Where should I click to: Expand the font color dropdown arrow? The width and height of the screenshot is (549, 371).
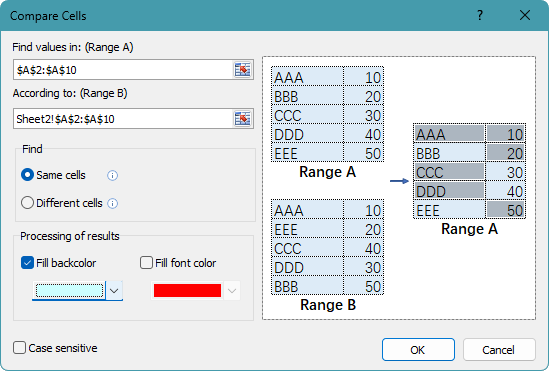click(x=232, y=290)
